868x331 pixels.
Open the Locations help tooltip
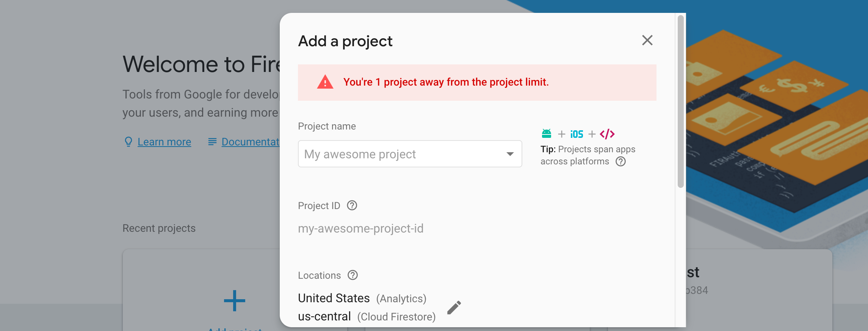(352, 275)
